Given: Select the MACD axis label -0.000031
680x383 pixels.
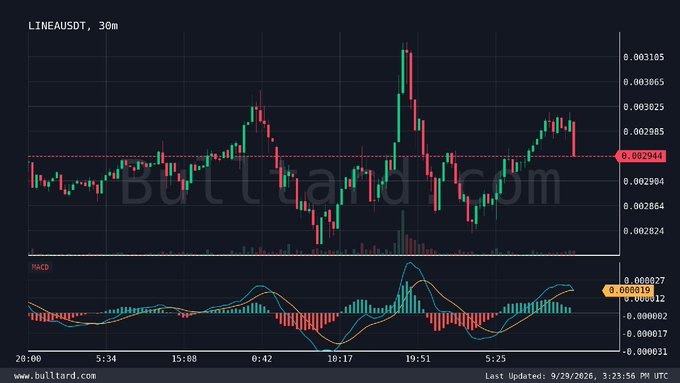Looking at the screenshot, I should coord(644,352).
